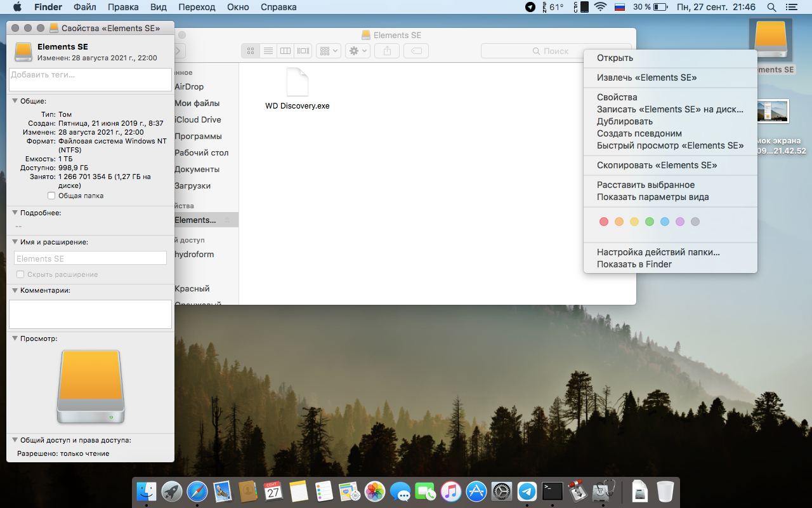
Task: Open Calendar in the Dock
Action: tap(273, 491)
